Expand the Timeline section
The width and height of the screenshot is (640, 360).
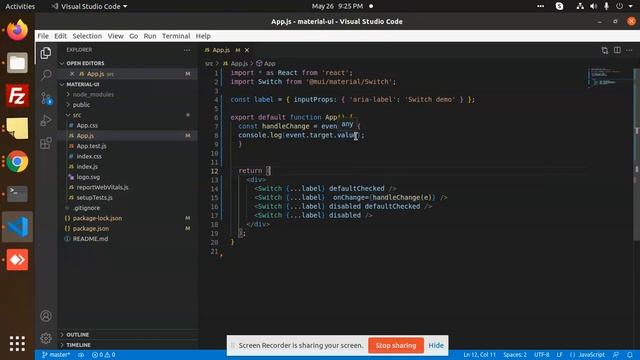tap(78, 345)
